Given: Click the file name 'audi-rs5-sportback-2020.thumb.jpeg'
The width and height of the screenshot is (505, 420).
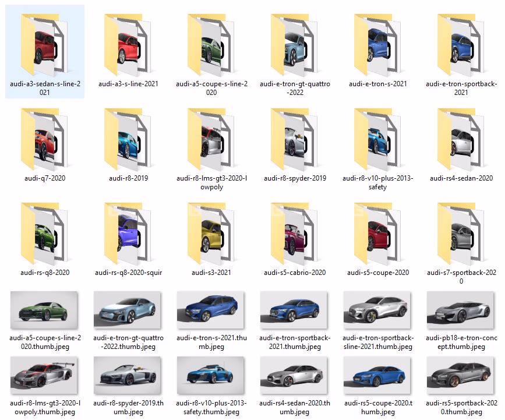Looking at the screenshot, I should (x=461, y=407).
